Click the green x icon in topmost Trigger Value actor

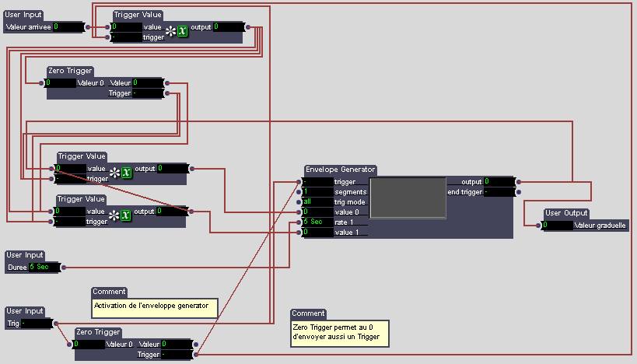[182, 31]
